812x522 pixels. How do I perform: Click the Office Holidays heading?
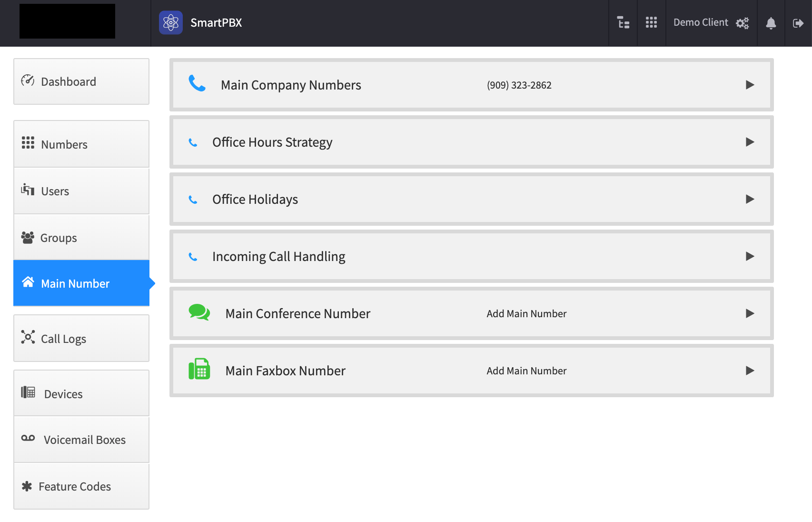(x=255, y=200)
